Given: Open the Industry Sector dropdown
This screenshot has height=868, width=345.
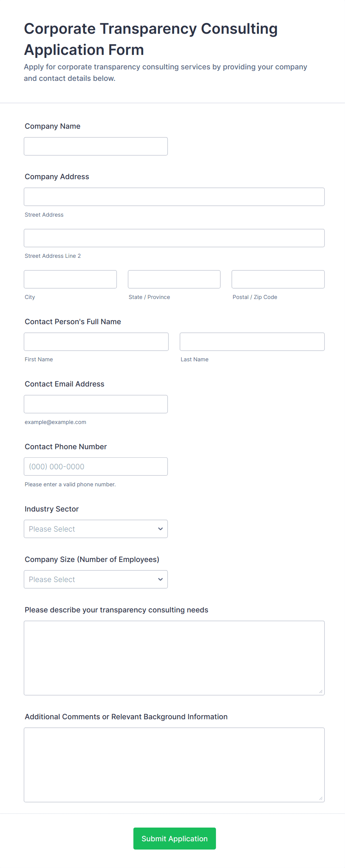Looking at the screenshot, I should pyautogui.click(x=95, y=529).
